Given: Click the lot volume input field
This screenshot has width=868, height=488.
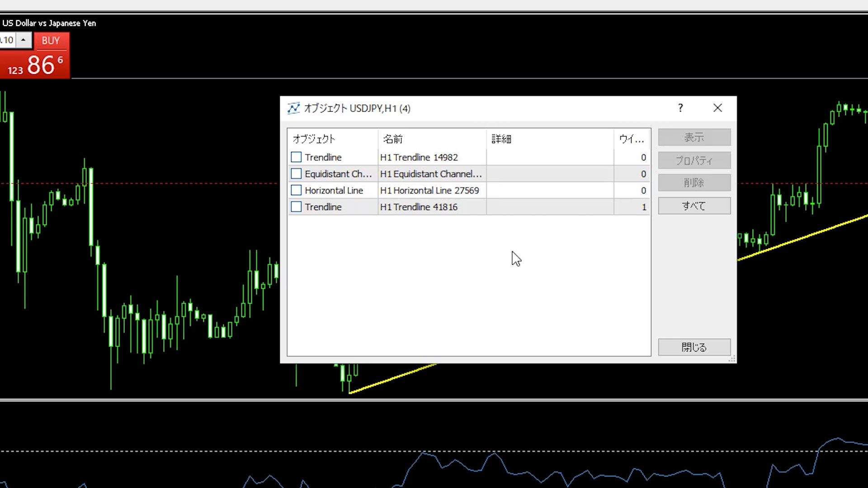Looking at the screenshot, I should [x=7, y=40].
